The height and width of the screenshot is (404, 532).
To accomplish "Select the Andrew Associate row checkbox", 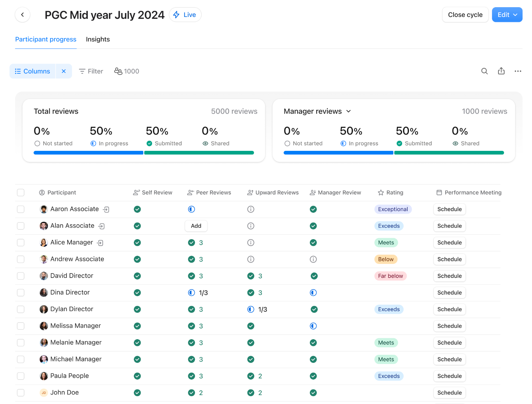I will click(21, 259).
